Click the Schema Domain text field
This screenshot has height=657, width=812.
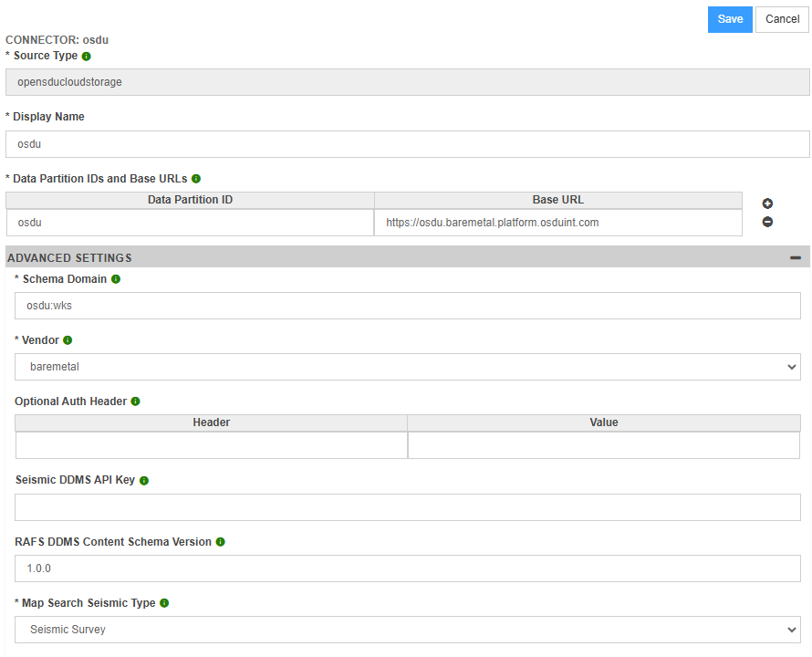coord(407,306)
